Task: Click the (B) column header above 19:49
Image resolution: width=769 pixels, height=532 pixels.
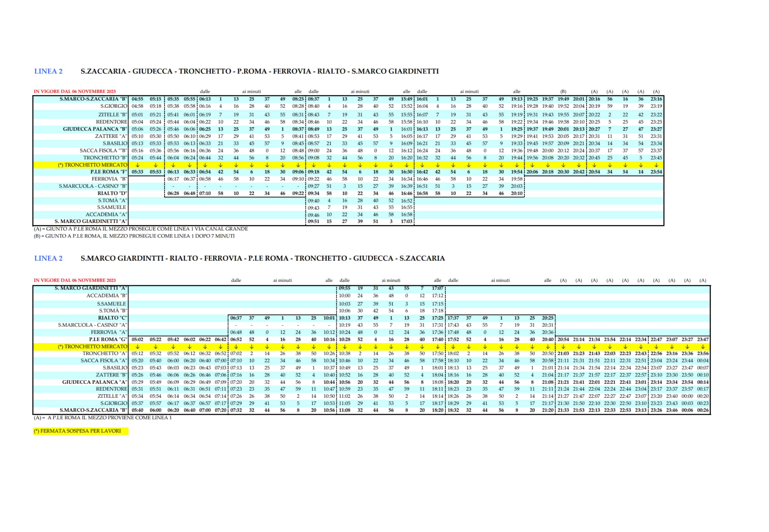Action: [x=563, y=91]
